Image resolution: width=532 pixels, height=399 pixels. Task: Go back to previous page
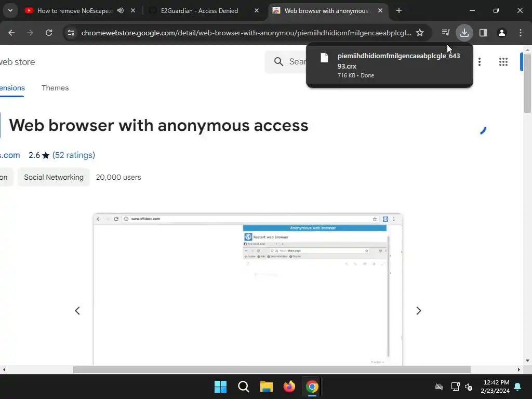click(11, 33)
